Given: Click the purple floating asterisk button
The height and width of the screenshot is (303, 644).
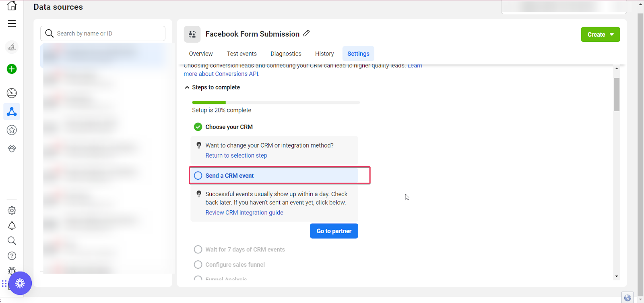Looking at the screenshot, I should click(x=20, y=283).
